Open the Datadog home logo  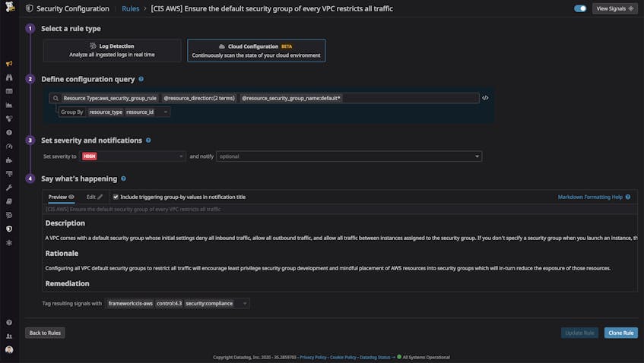click(9, 6)
